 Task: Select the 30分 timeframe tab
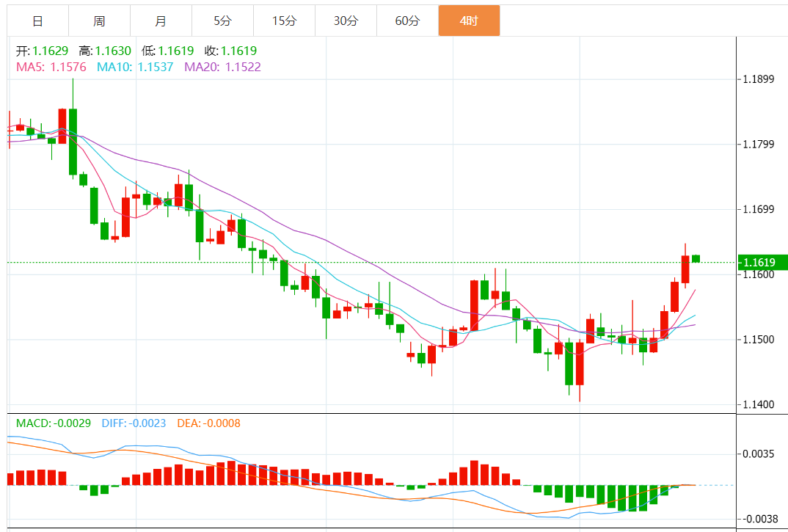click(x=346, y=21)
